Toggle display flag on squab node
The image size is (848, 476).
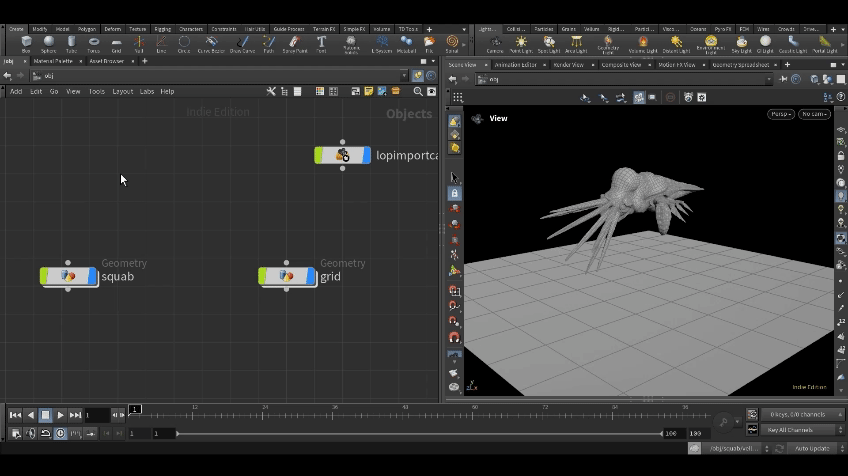pos(92,276)
